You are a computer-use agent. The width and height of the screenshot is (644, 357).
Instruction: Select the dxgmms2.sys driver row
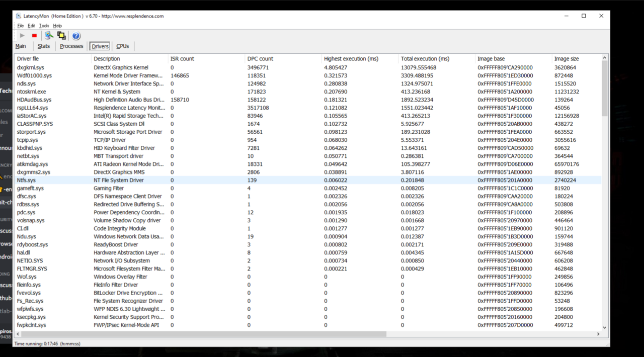308,172
